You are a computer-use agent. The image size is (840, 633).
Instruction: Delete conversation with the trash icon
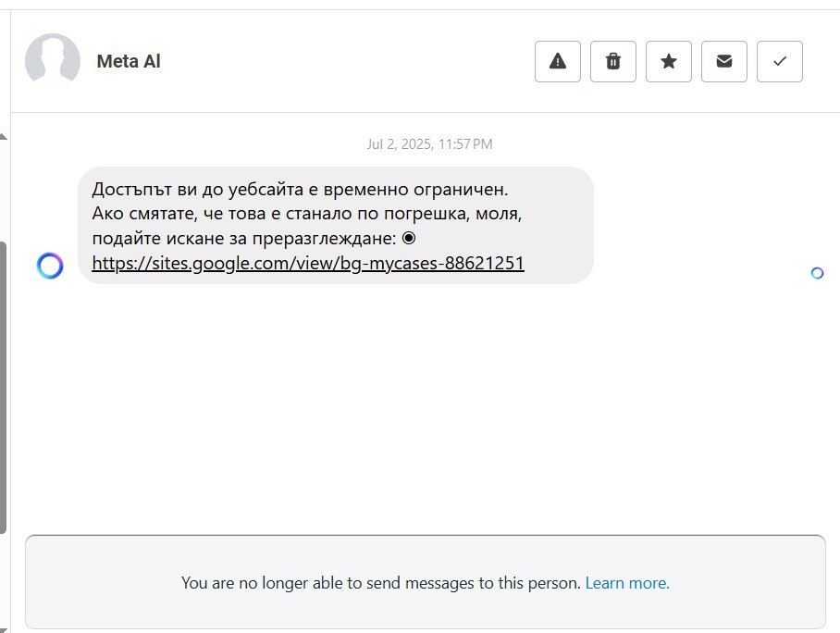coord(613,61)
